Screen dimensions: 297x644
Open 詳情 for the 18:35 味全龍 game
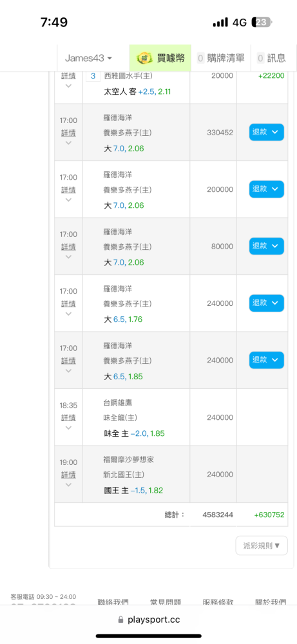click(68, 418)
